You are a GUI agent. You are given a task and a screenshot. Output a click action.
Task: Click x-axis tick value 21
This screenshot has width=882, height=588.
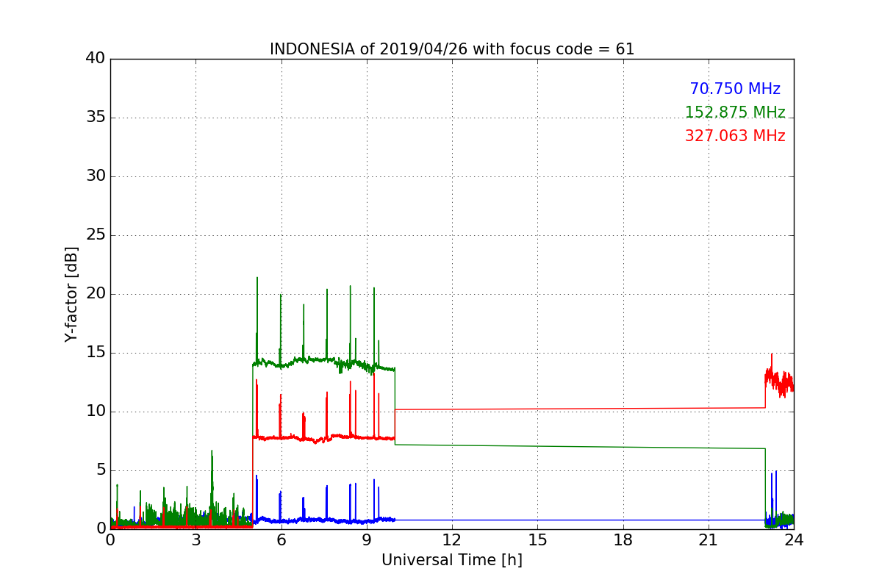coord(709,540)
